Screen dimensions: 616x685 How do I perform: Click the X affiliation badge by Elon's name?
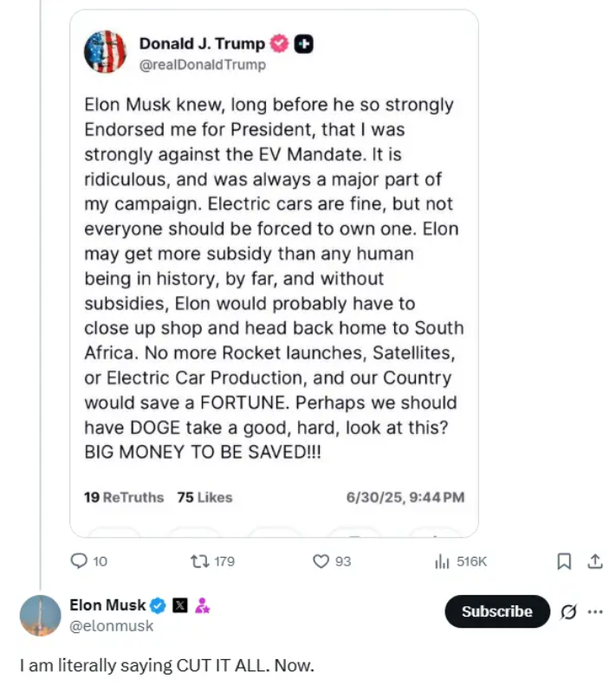point(180,605)
